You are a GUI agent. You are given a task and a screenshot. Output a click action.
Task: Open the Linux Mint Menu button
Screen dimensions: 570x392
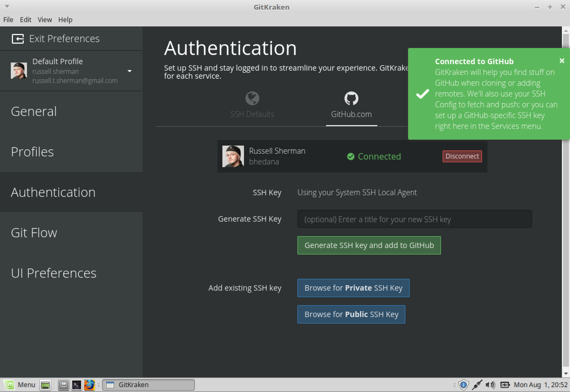[19, 385]
